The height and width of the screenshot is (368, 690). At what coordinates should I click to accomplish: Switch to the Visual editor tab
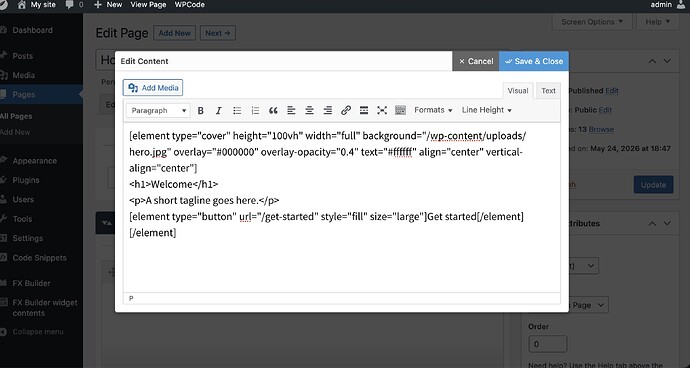pyautogui.click(x=518, y=91)
